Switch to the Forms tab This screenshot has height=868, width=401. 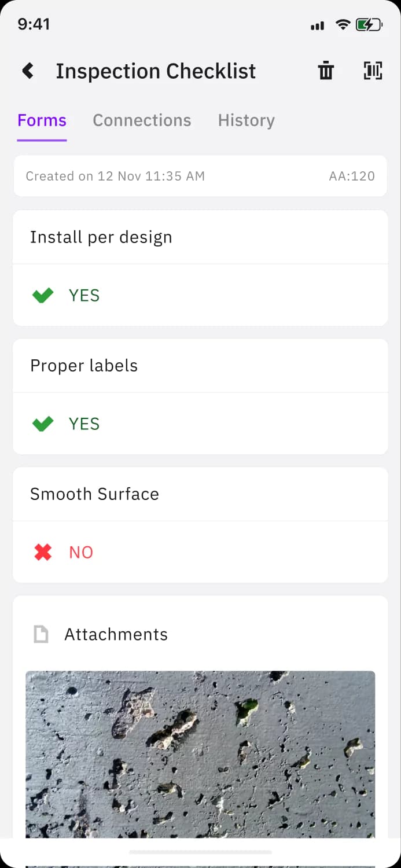[42, 120]
